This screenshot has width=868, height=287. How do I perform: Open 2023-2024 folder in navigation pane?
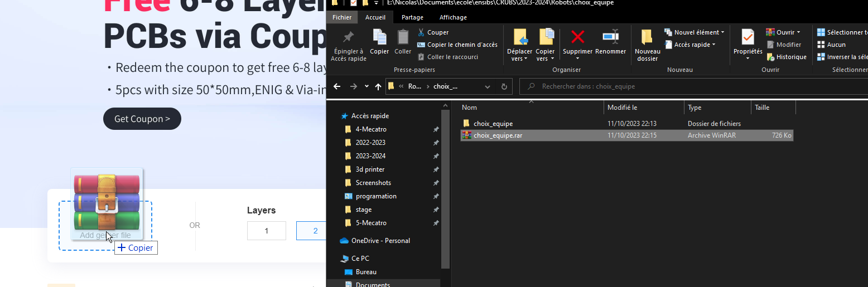click(x=370, y=156)
